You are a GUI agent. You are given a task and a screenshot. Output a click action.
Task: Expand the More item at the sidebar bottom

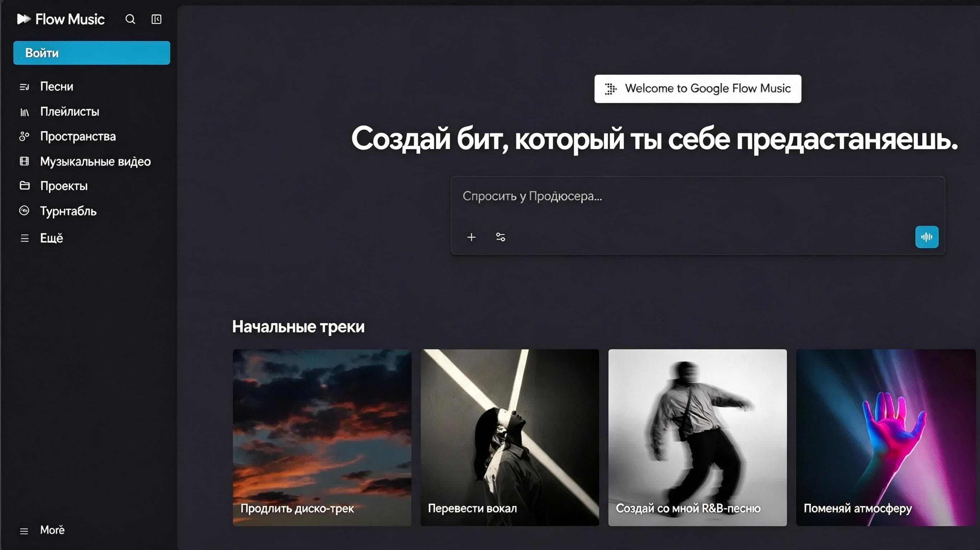pyautogui.click(x=53, y=530)
